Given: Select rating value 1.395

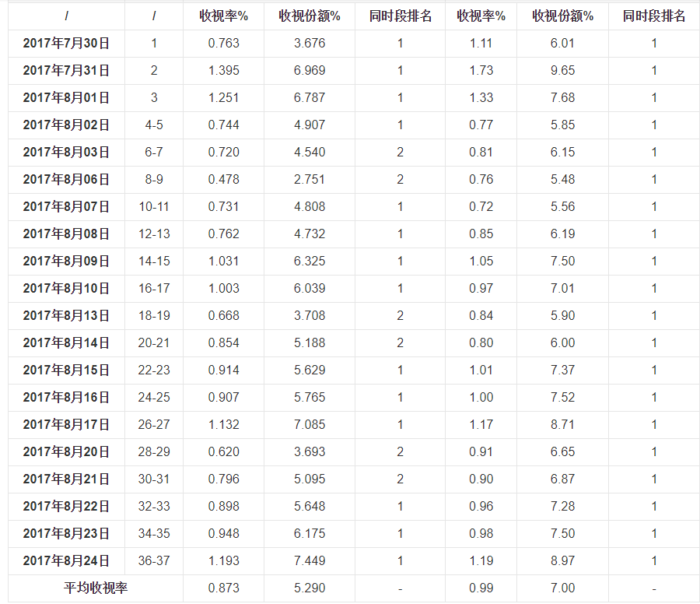Looking at the screenshot, I should 224,71.
